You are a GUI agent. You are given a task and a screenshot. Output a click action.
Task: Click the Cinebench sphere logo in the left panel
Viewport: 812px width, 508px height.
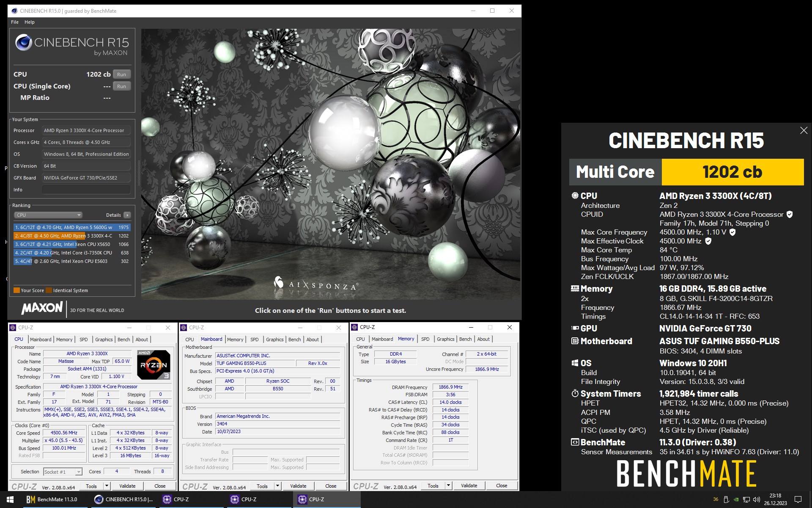point(24,42)
